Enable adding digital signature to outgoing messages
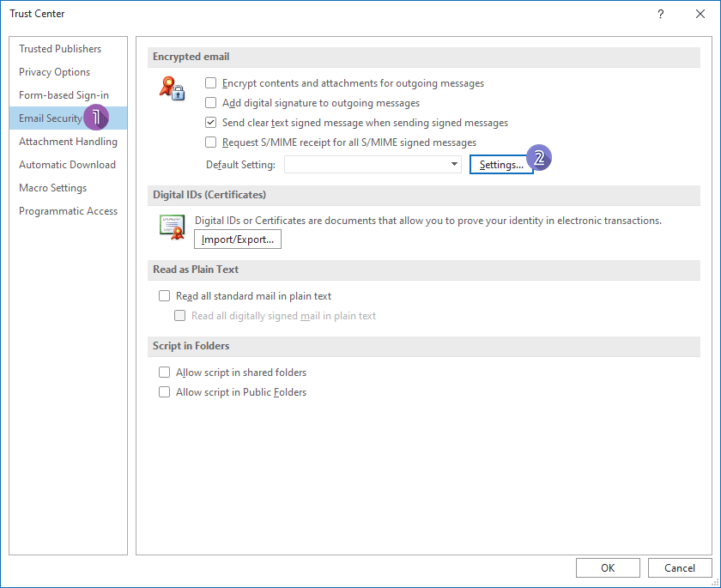This screenshot has width=721, height=588. 209,102
